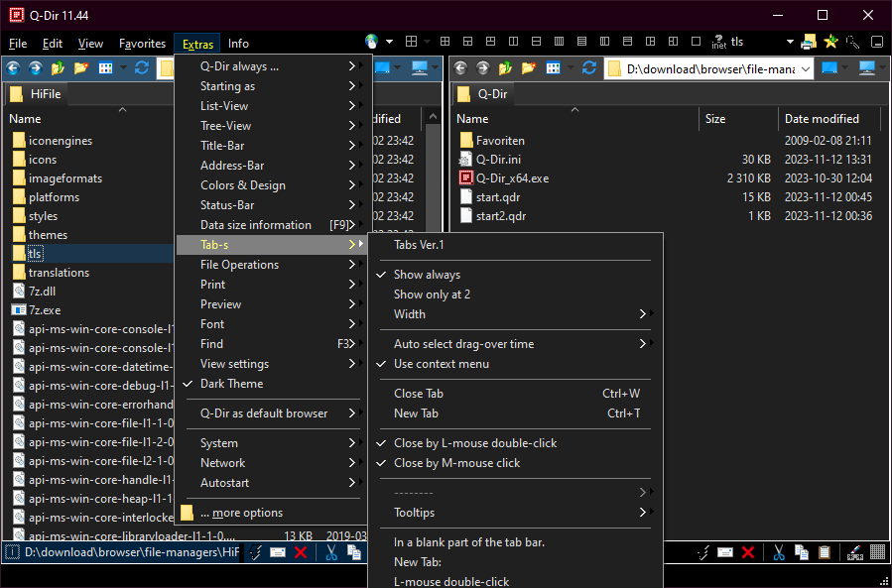The width and height of the screenshot is (892, 588).
Task: Open the Colors & Design submenu
Action: 243,185
